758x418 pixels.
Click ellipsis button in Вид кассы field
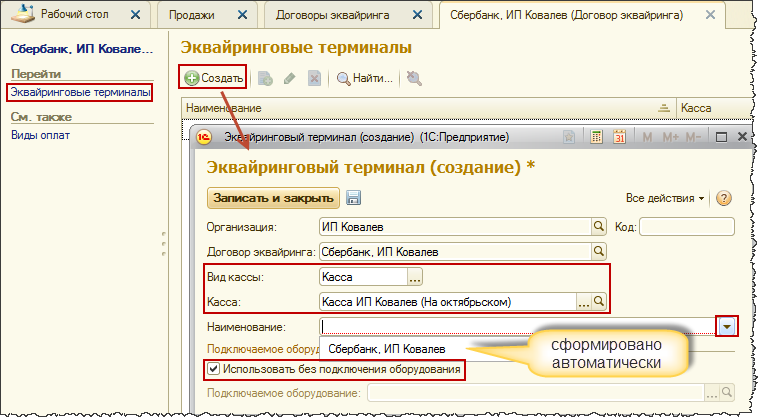coord(415,277)
